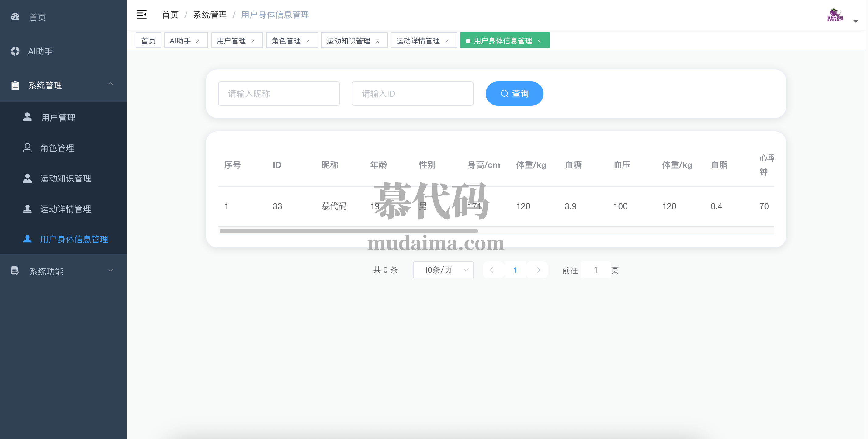Click the dashboard icon beside 首页

(x=15, y=17)
